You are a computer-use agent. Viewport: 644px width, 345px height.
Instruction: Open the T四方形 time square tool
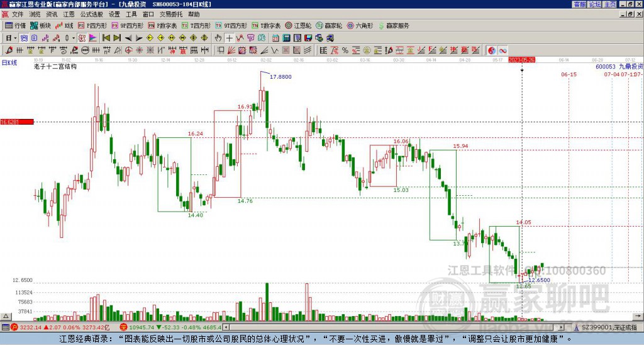[196, 25]
